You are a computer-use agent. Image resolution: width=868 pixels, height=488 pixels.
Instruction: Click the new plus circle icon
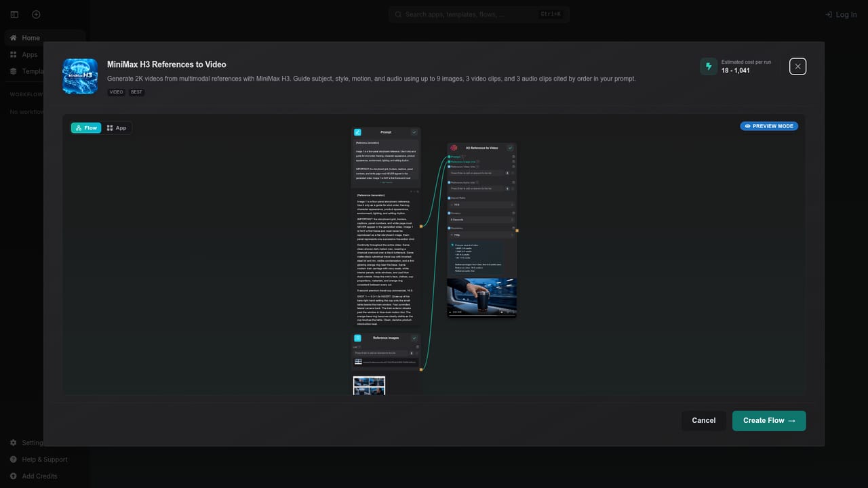36,14
